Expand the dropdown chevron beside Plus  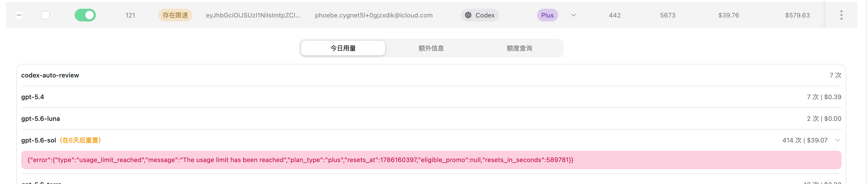click(x=574, y=15)
